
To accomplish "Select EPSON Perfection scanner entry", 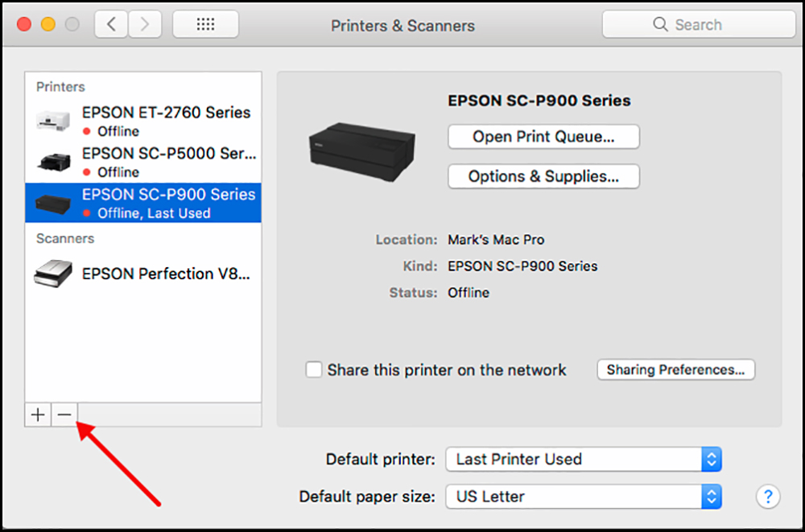I will click(143, 274).
